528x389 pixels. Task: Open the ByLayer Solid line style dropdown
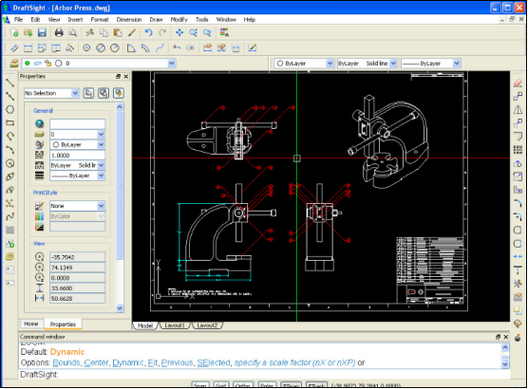tap(393, 63)
